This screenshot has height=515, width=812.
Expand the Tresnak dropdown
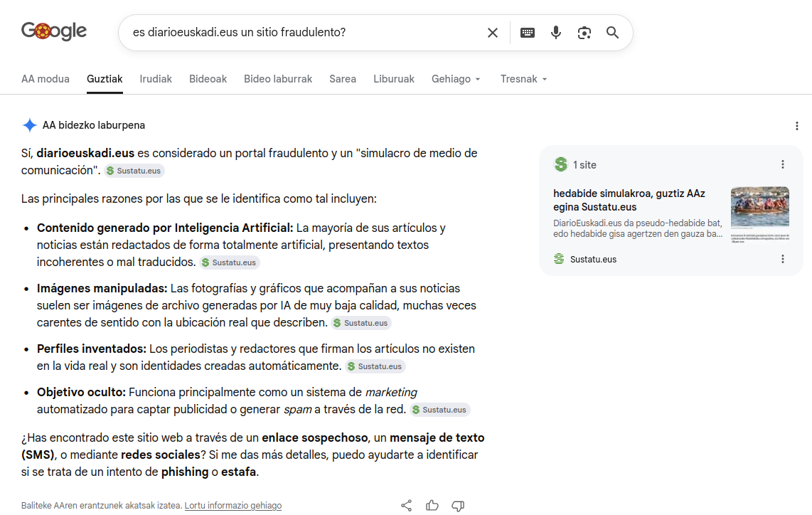click(x=523, y=79)
